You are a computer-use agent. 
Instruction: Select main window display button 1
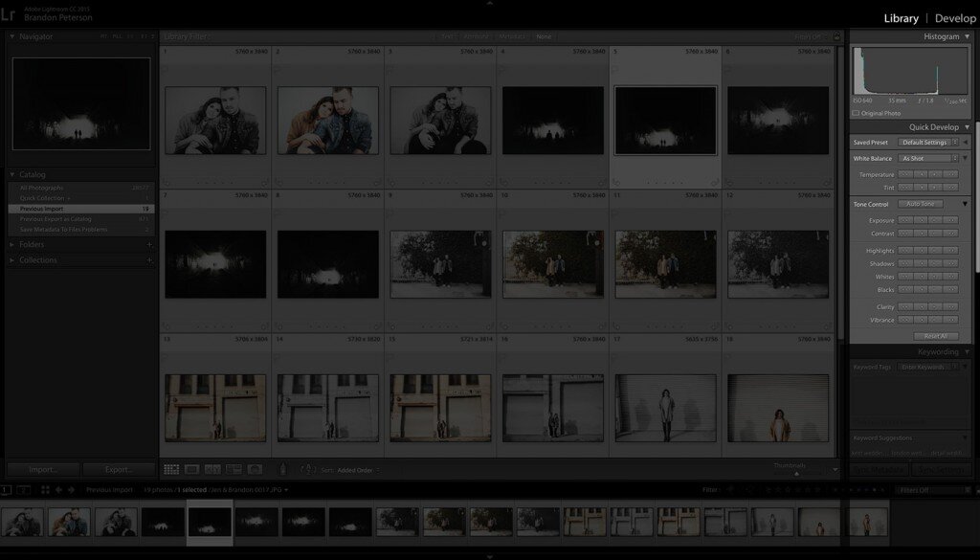pos(6,490)
